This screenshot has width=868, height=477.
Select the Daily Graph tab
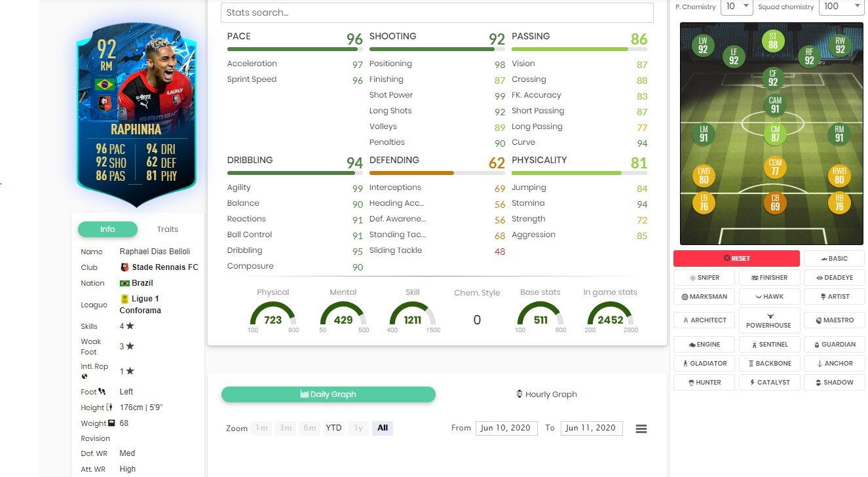tap(328, 394)
